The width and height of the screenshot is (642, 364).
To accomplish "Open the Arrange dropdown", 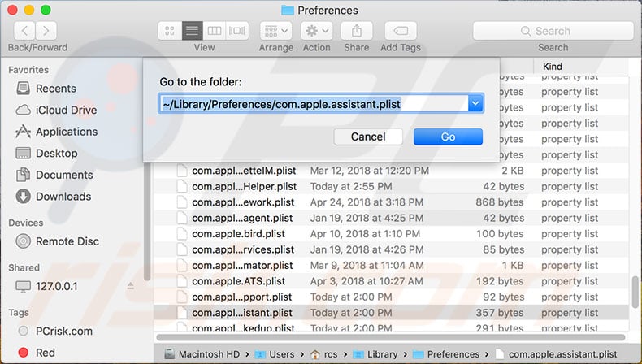I will (x=276, y=31).
